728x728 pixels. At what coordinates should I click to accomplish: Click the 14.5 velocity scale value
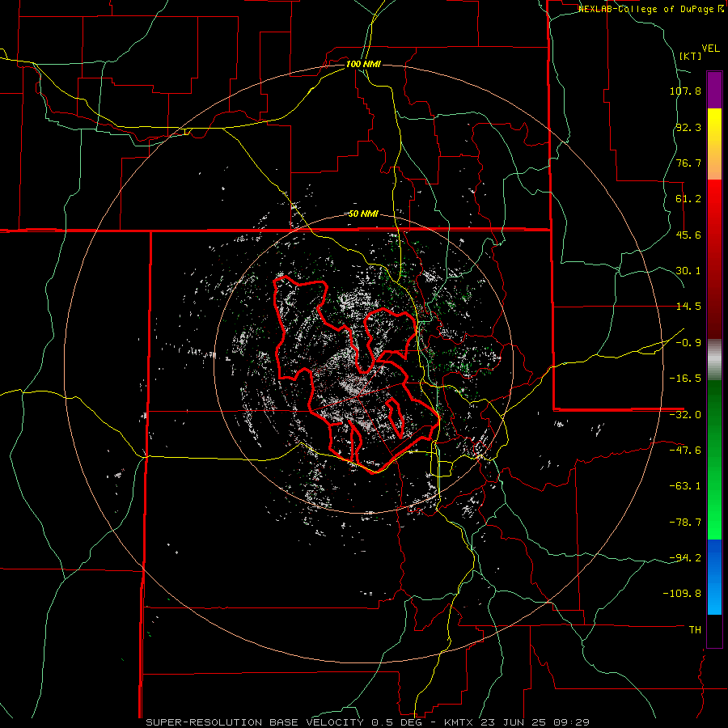[x=688, y=307]
